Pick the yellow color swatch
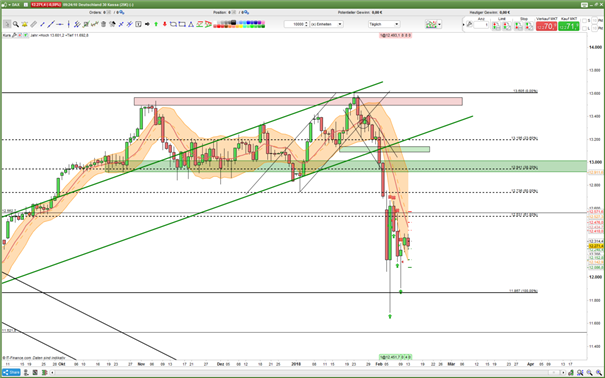This screenshot has height=378, width=605. tap(241, 26)
